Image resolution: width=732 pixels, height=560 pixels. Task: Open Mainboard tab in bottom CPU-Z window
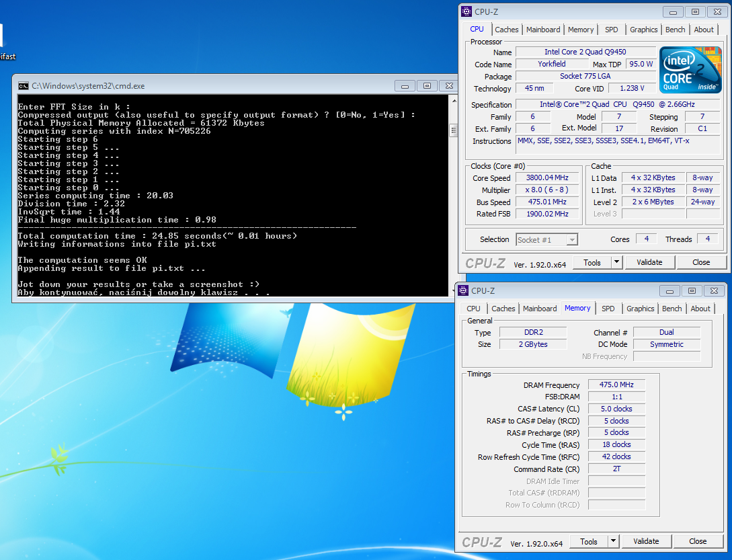tap(540, 309)
